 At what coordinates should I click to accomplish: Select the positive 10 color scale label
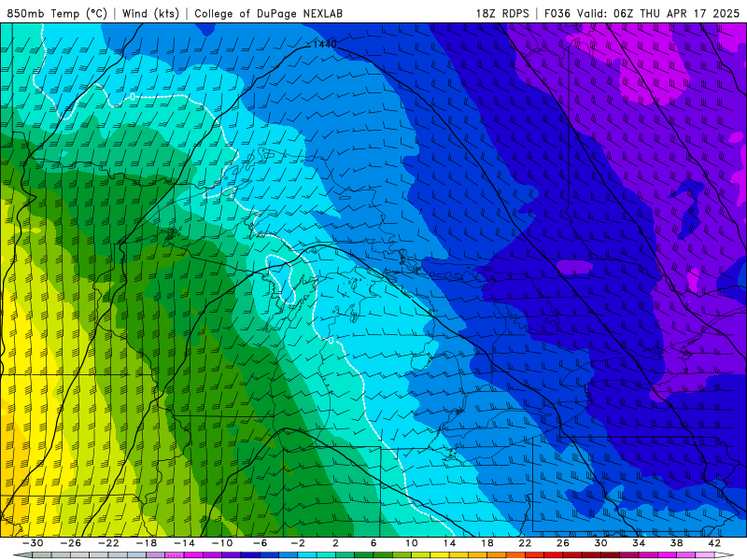click(411, 543)
